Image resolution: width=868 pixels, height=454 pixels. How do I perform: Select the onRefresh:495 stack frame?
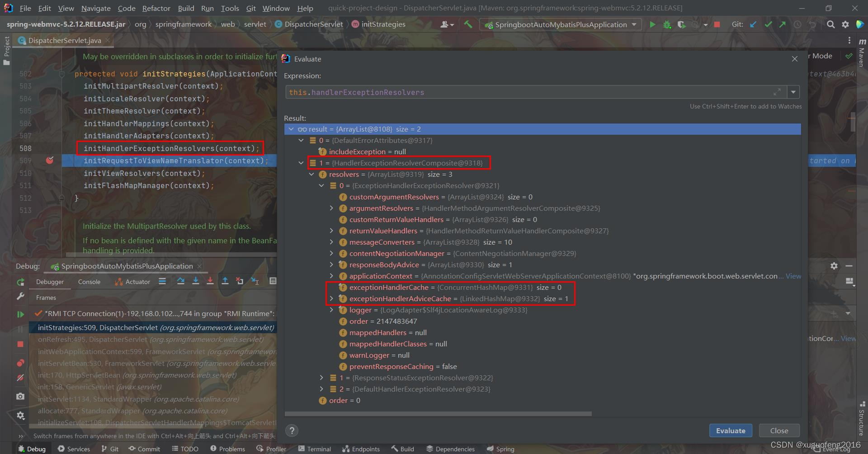(x=153, y=339)
